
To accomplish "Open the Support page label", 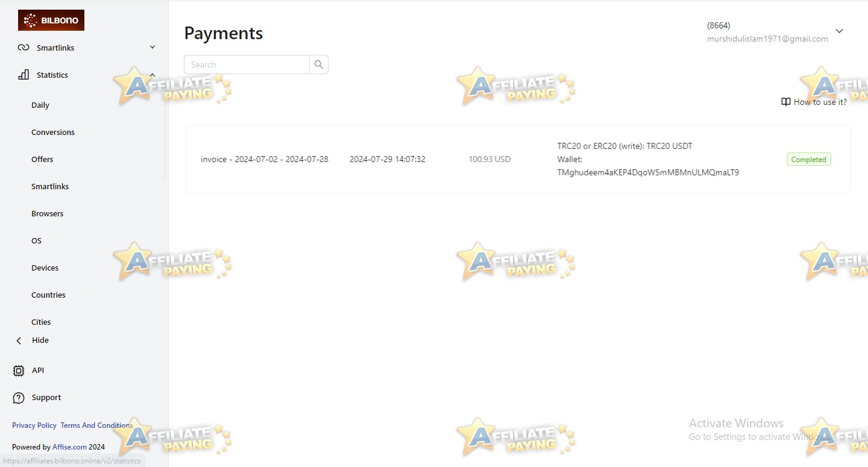I will (46, 398).
